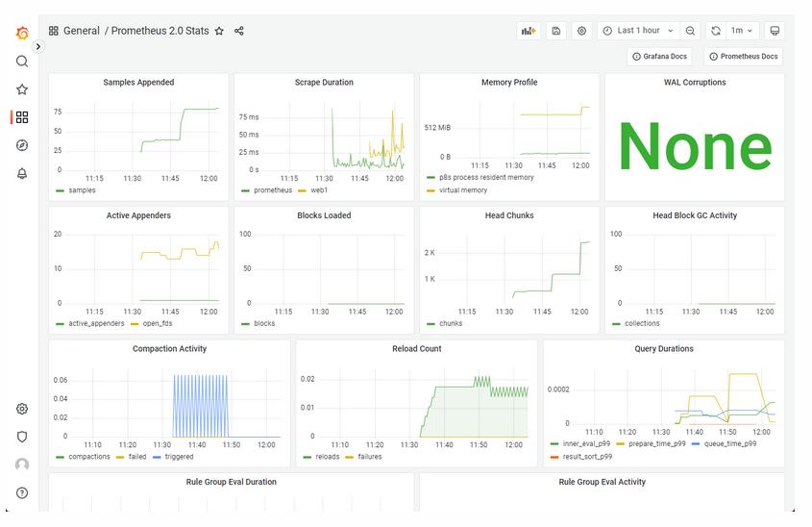Open the Blocks Loaded panel title menu

click(x=324, y=215)
